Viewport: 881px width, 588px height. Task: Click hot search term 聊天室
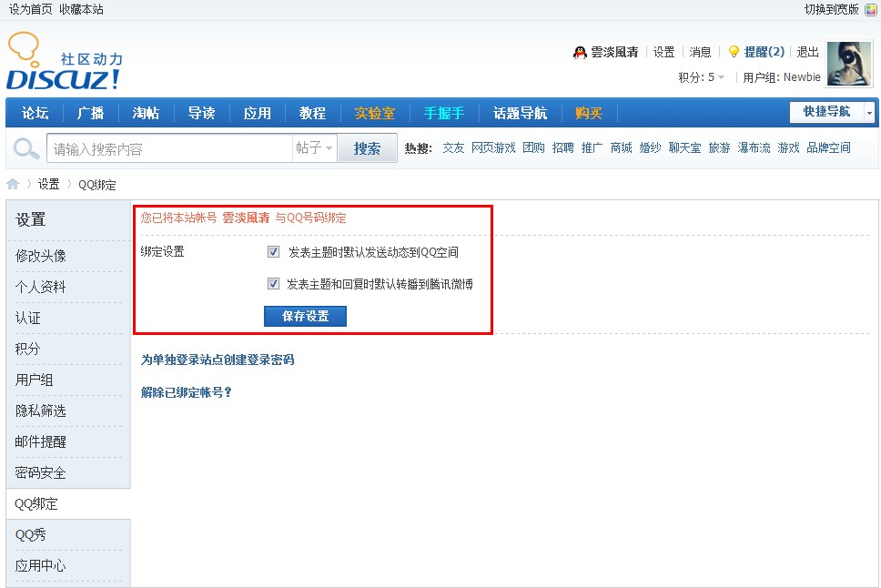[x=685, y=147]
